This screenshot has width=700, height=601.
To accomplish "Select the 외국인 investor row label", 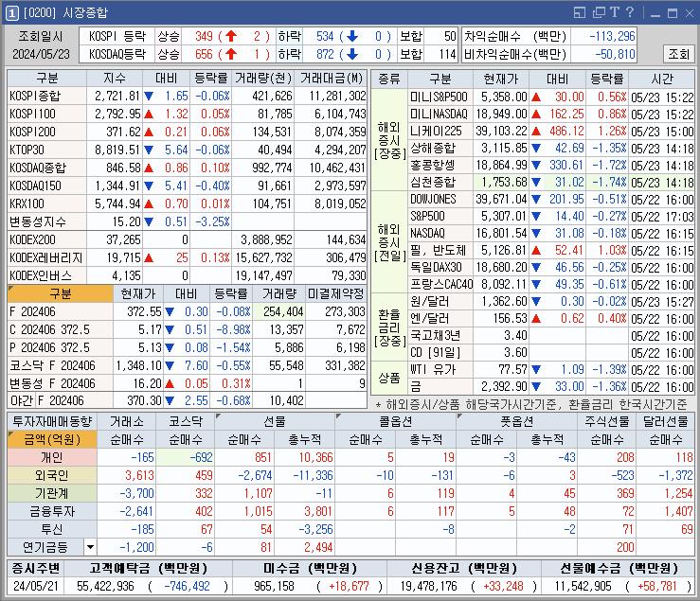I will (x=52, y=475).
